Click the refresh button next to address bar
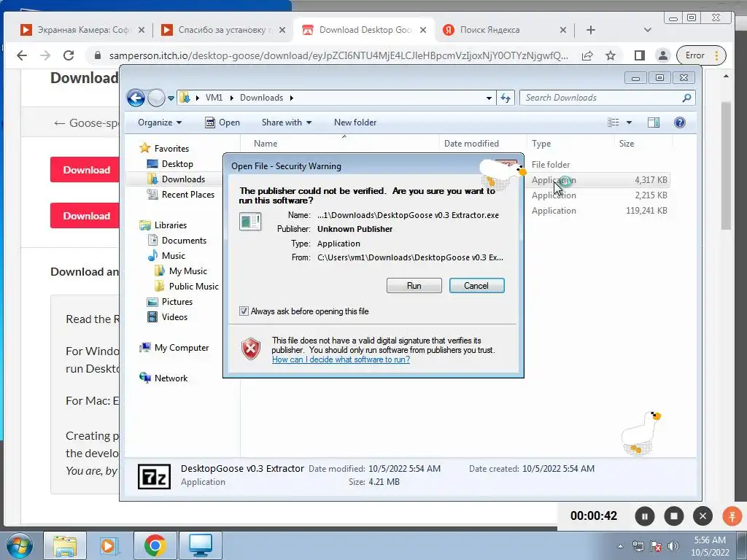 pos(505,98)
